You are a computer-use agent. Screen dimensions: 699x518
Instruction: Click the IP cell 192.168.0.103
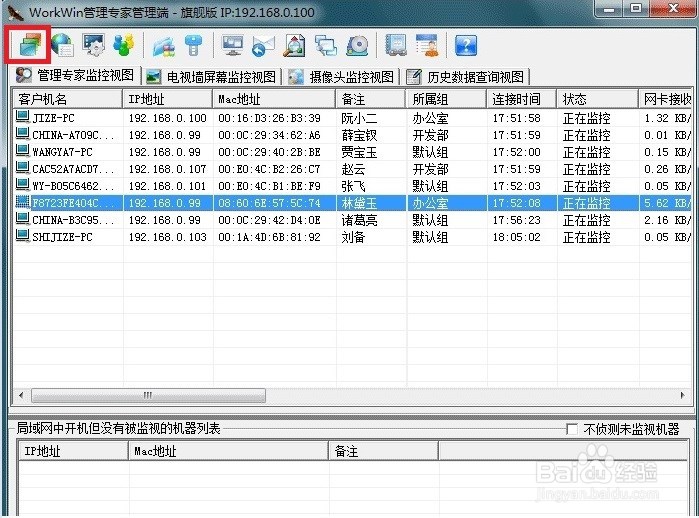tap(168, 237)
